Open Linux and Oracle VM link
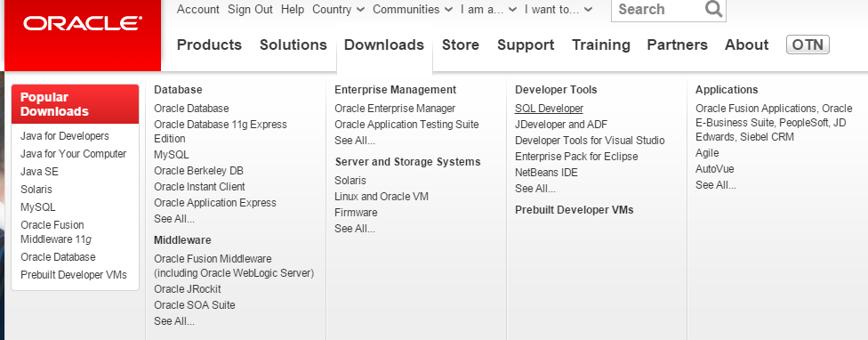This screenshot has width=868, height=340. pyautogui.click(x=382, y=197)
